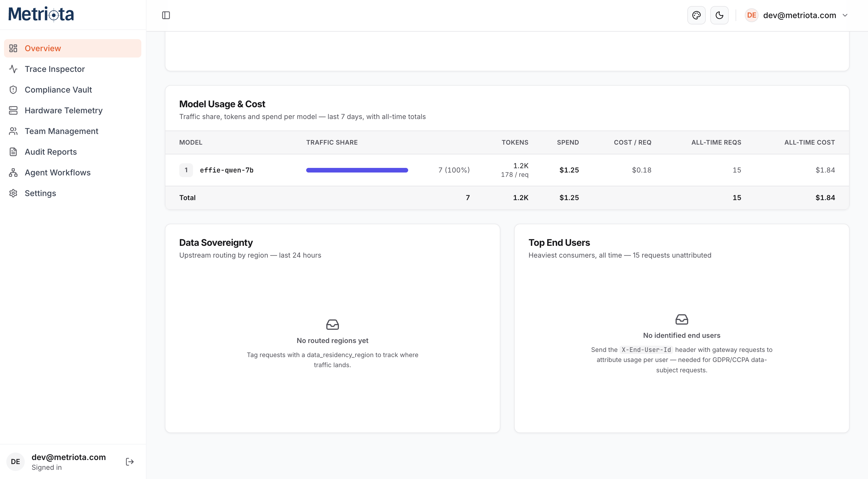Click the Settings gear icon

pos(13,193)
